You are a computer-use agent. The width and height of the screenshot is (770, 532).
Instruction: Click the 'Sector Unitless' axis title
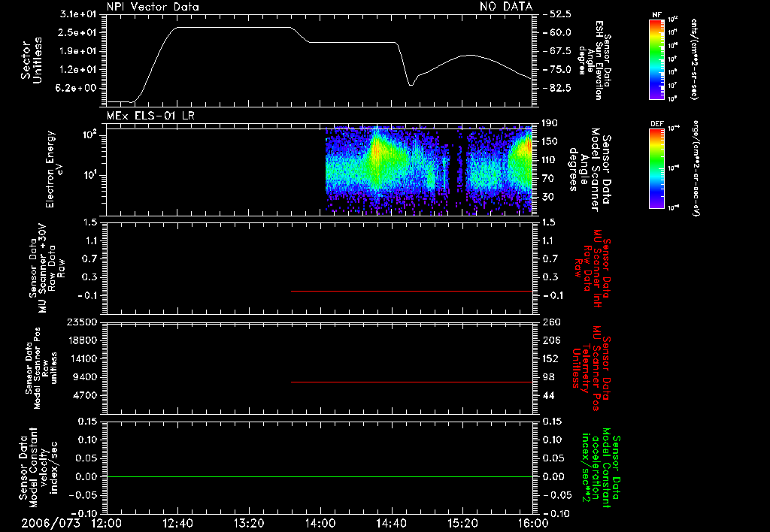click(32, 60)
